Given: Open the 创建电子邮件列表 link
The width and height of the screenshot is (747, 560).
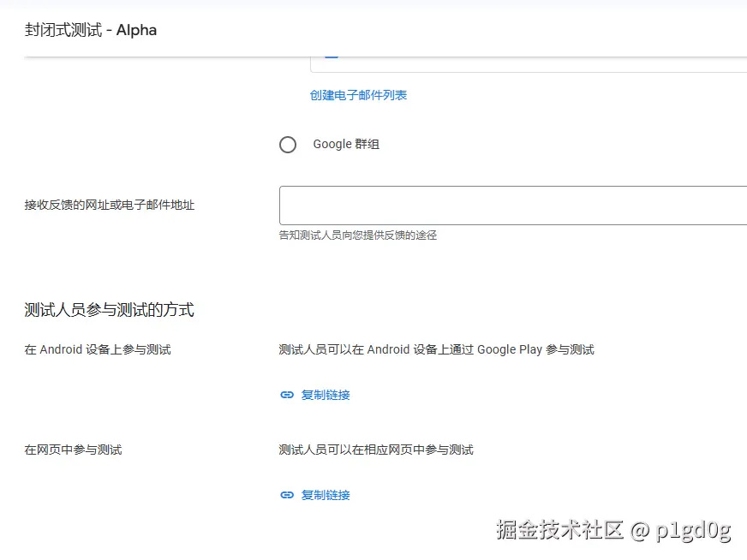Looking at the screenshot, I should pyautogui.click(x=358, y=95).
